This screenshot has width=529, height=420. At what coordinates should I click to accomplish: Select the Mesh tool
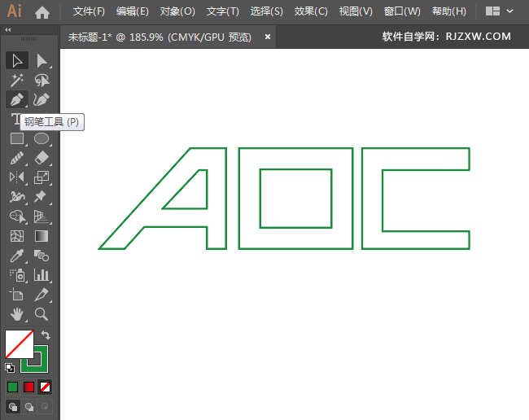17,236
